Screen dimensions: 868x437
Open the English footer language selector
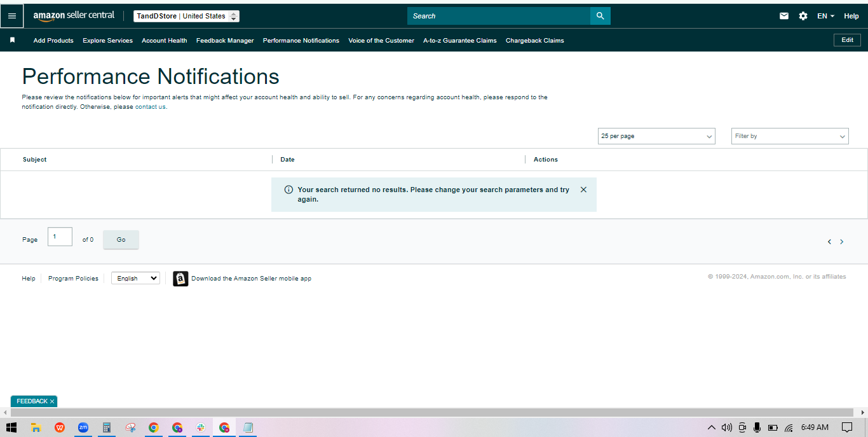pyautogui.click(x=135, y=278)
